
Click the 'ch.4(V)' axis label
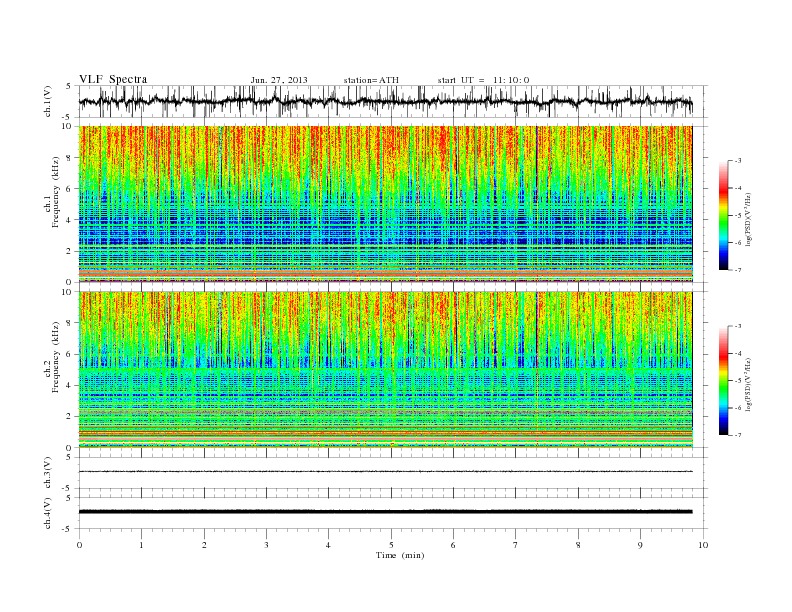[x=48, y=513]
